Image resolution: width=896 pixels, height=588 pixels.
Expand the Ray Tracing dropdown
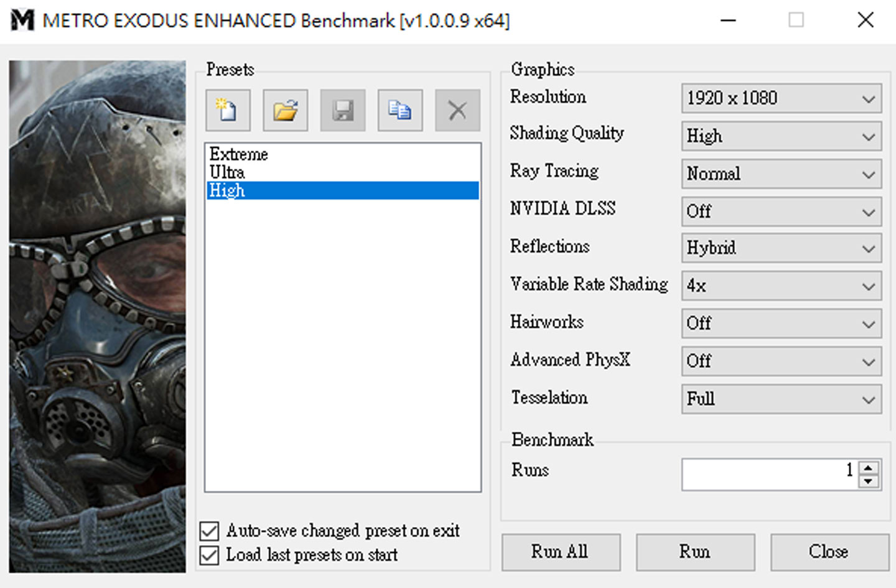781,174
